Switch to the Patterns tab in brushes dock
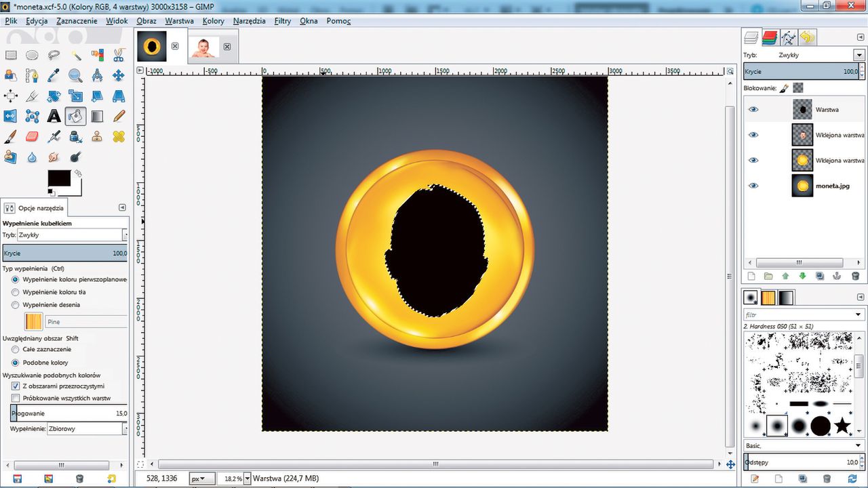Viewport: 868px width, 488px height. click(768, 298)
